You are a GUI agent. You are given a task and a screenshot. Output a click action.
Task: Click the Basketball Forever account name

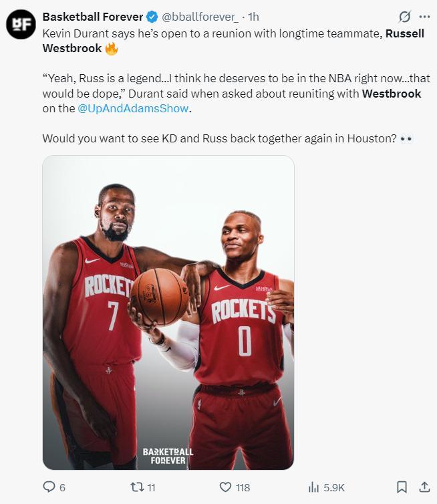(93, 17)
